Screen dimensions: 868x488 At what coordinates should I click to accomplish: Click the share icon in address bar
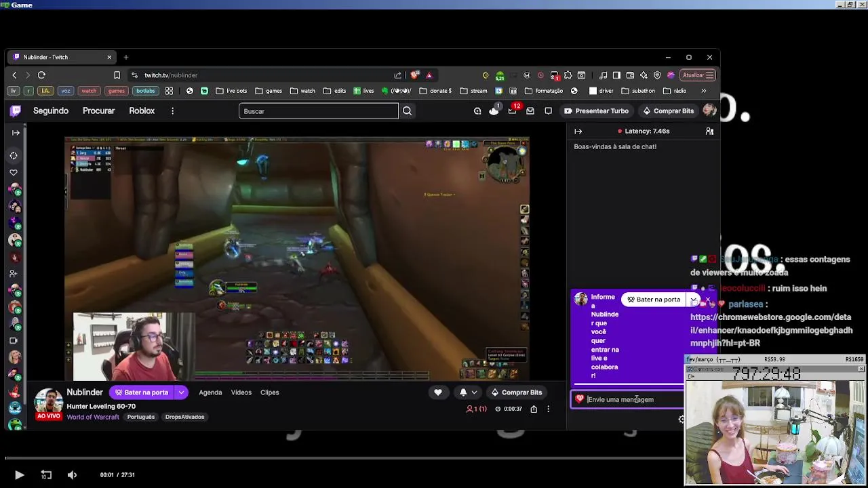[x=397, y=75]
